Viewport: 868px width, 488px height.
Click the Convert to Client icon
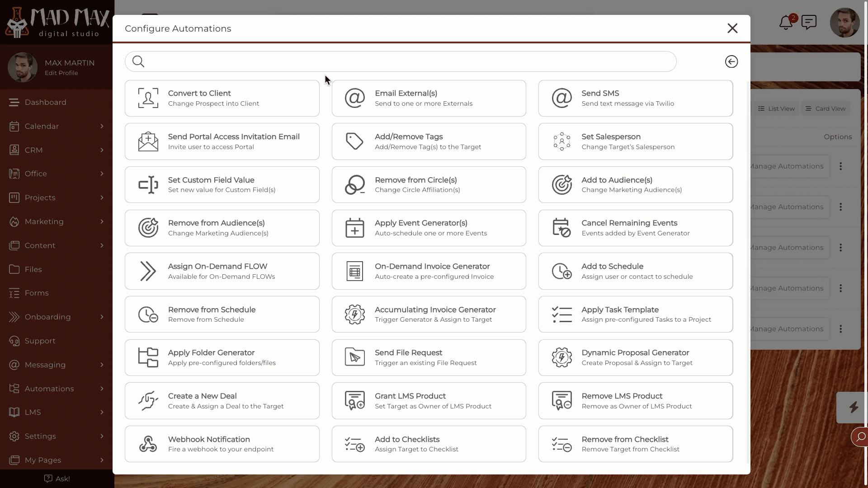coord(148,98)
